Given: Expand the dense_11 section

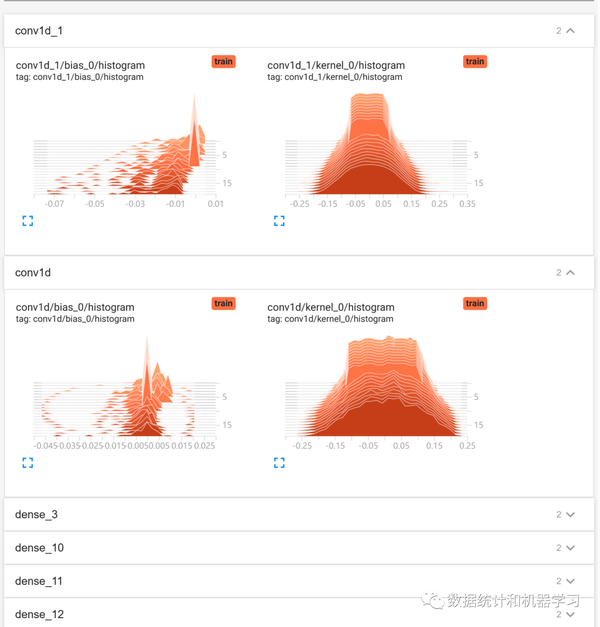Looking at the screenshot, I should [299, 581].
